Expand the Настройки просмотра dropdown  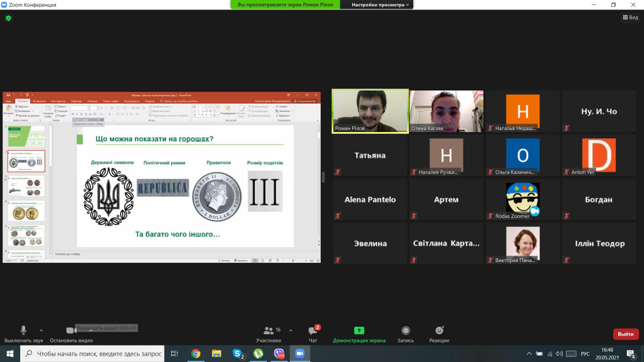(380, 5)
